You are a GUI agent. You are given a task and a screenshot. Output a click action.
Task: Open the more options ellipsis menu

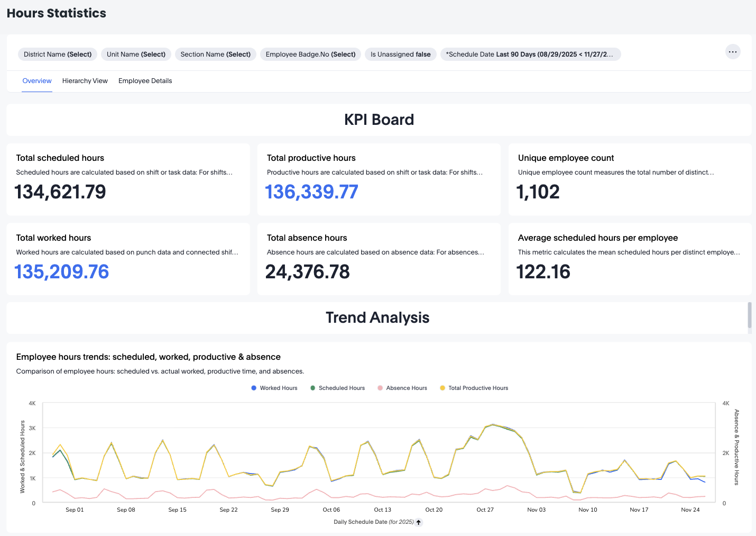coord(732,52)
